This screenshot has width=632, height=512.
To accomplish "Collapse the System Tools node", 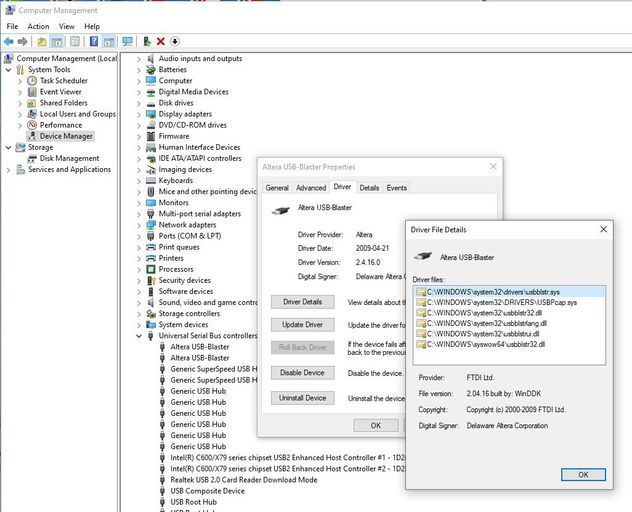I will (x=8, y=70).
